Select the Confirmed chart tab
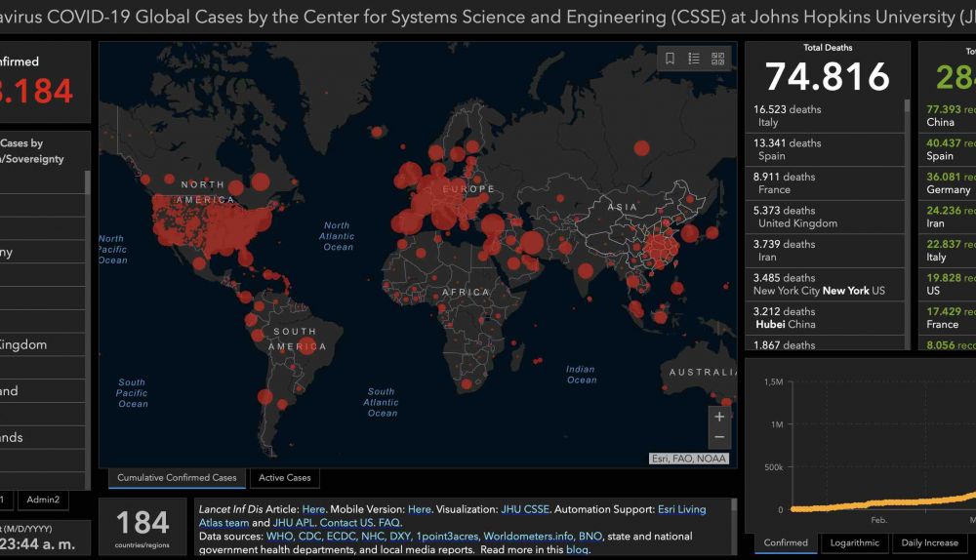 click(x=786, y=542)
